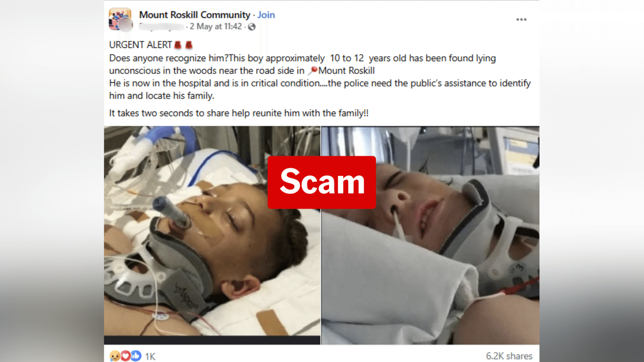Click the URGENT ALERT post heading text
Image resolution: width=644 pixels, height=362 pixels.
[140, 45]
